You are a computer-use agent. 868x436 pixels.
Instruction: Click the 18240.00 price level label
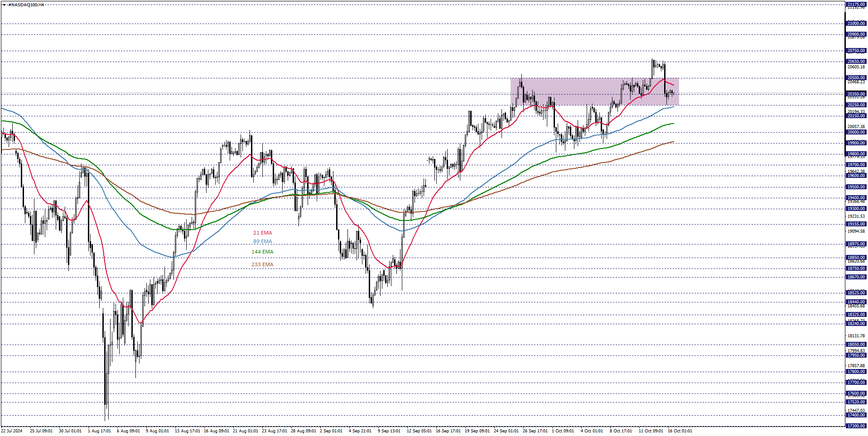(856, 324)
